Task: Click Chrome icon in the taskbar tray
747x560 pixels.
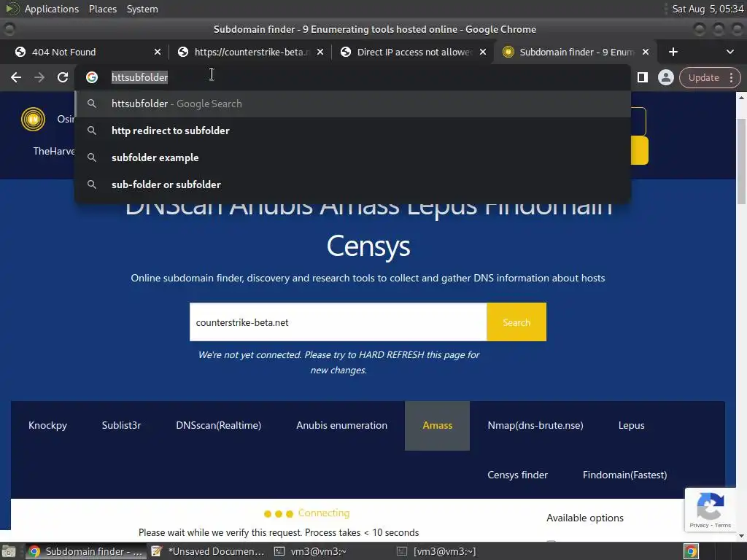Action: (x=691, y=551)
